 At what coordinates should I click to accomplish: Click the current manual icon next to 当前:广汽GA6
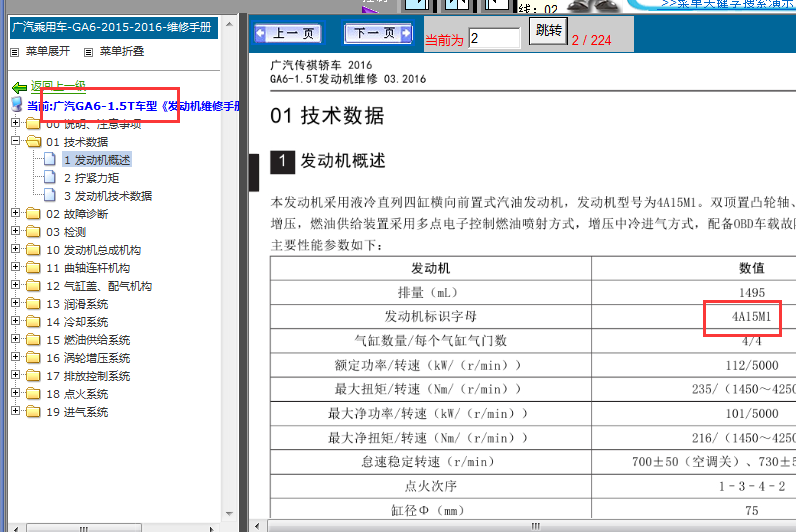tap(17, 104)
